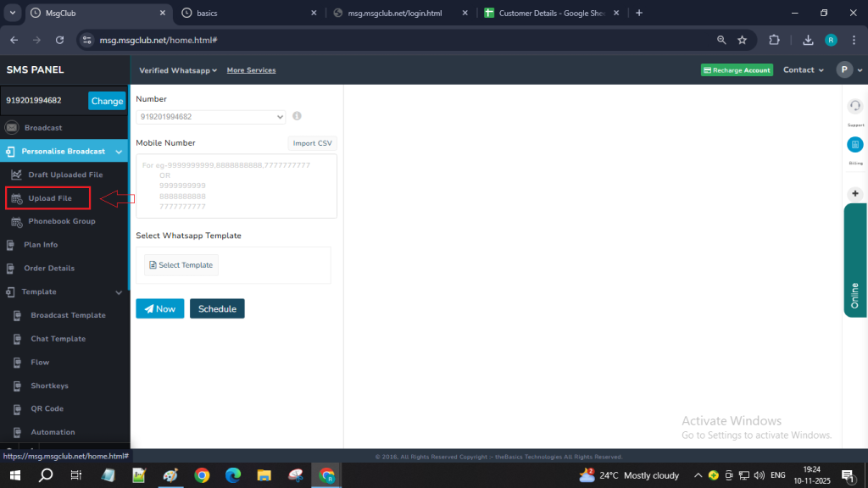Click the plus icon in right sidebar

[855, 193]
